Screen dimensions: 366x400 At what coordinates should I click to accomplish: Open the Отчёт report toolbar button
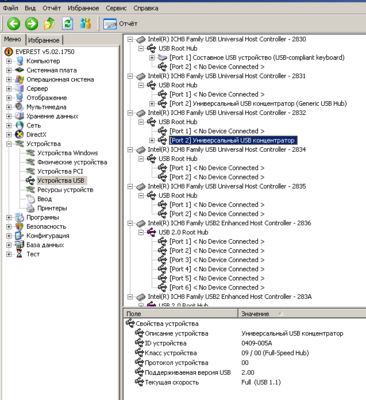tap(120, 24)
